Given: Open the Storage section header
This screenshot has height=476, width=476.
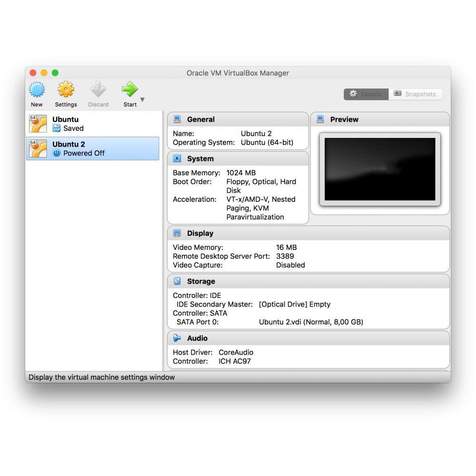Looking at the screenshot, I should pyautogui.click(x=308, y=281).
